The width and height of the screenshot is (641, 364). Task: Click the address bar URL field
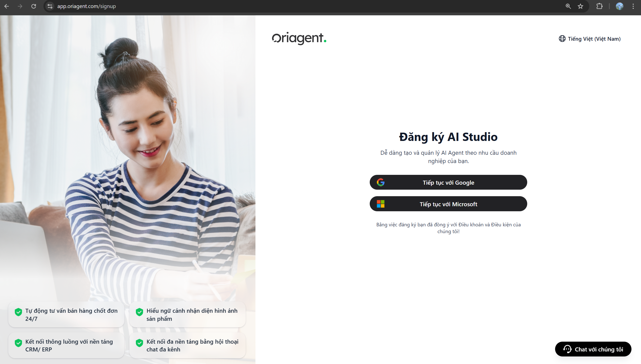pos(86,6)
